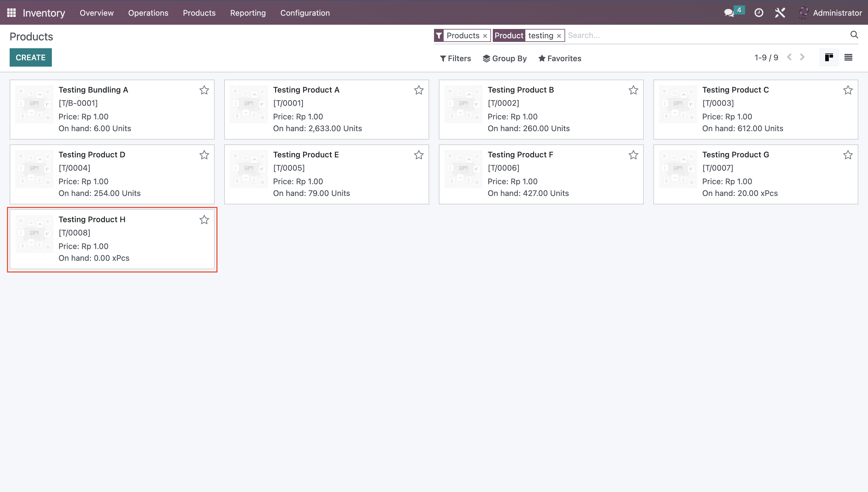Screen dimensions: 868x492
Task: Open the apps grid menu icon
Action: tap(11, 13)
